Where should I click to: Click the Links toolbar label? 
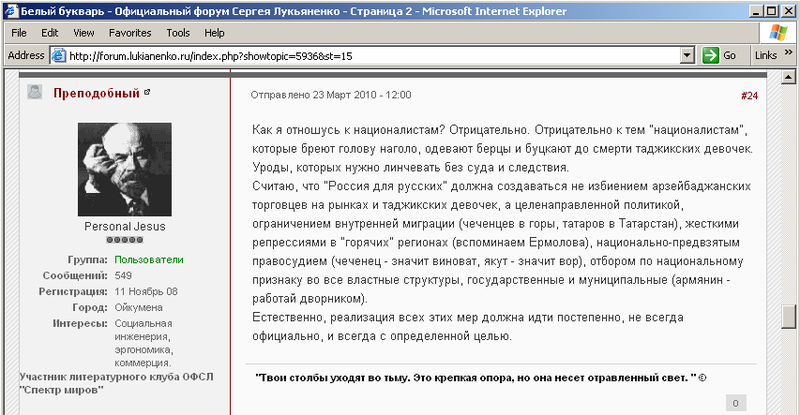click(x=766, y=56)
